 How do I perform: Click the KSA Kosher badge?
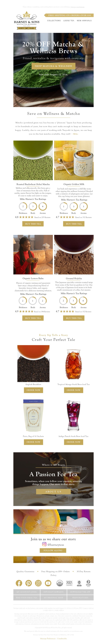click(69, 583)
